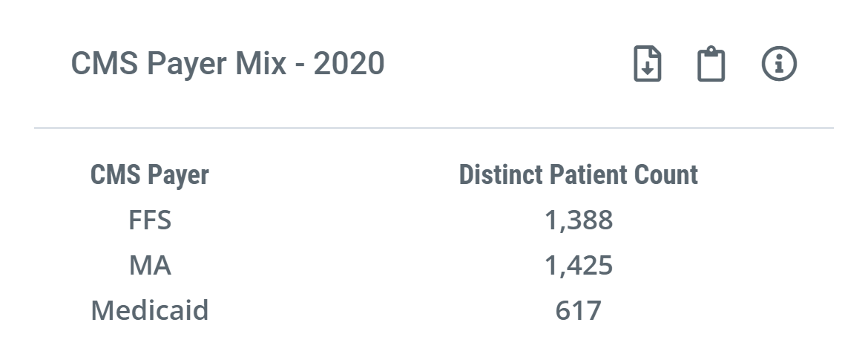This screenshot has height=357, width=868.
Task: Click the 2020 year in the panel title
Action: 349,63
